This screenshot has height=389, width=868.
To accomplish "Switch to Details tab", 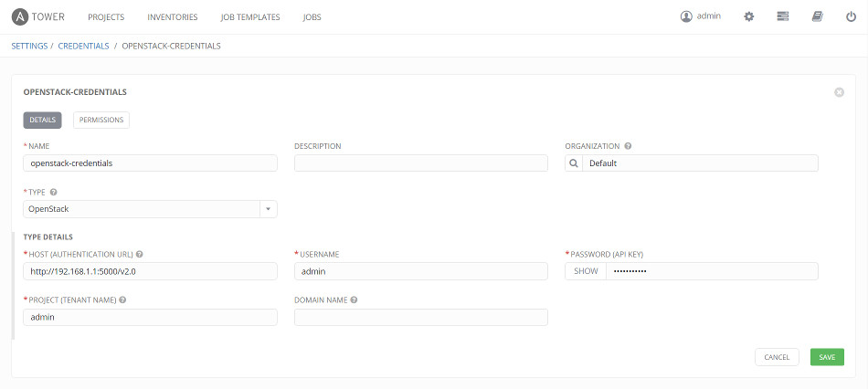I will click(x=43, y=120).
